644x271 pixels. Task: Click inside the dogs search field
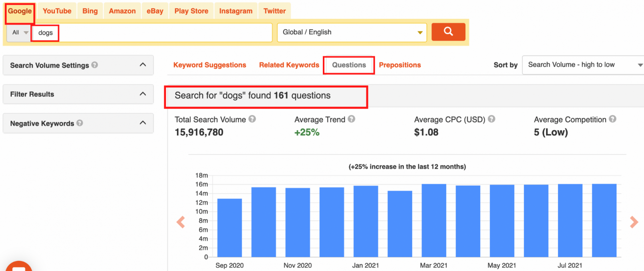(120, 32)
